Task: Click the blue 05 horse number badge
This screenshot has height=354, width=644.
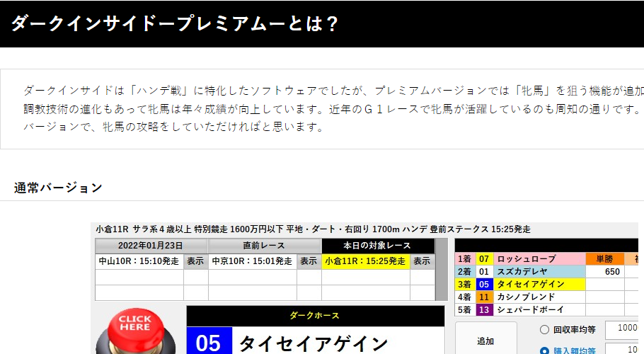Action: (209, 343)
